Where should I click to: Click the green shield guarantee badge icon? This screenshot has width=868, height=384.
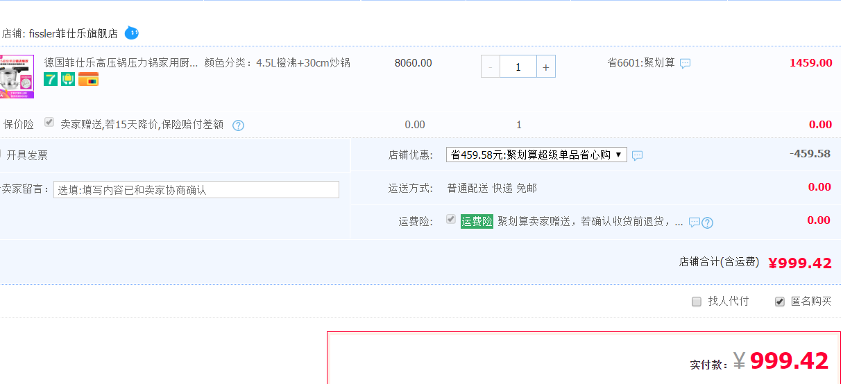click(68, 79)
